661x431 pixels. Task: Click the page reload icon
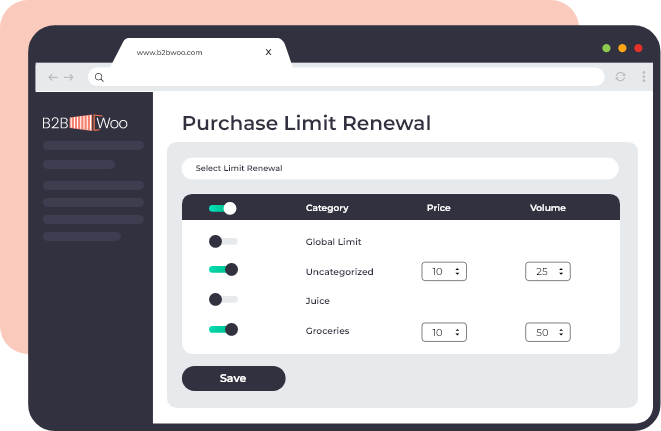click(x=620, y=77)
